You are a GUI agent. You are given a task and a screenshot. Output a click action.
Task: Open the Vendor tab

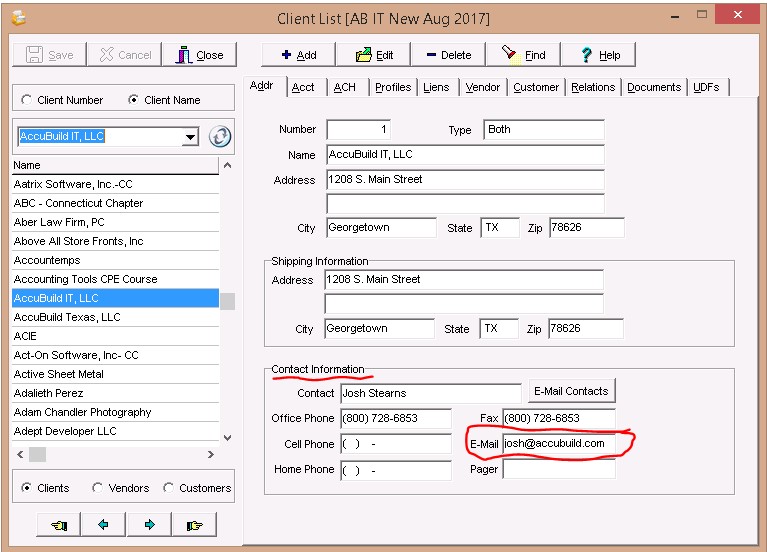(x=482, y=87)
